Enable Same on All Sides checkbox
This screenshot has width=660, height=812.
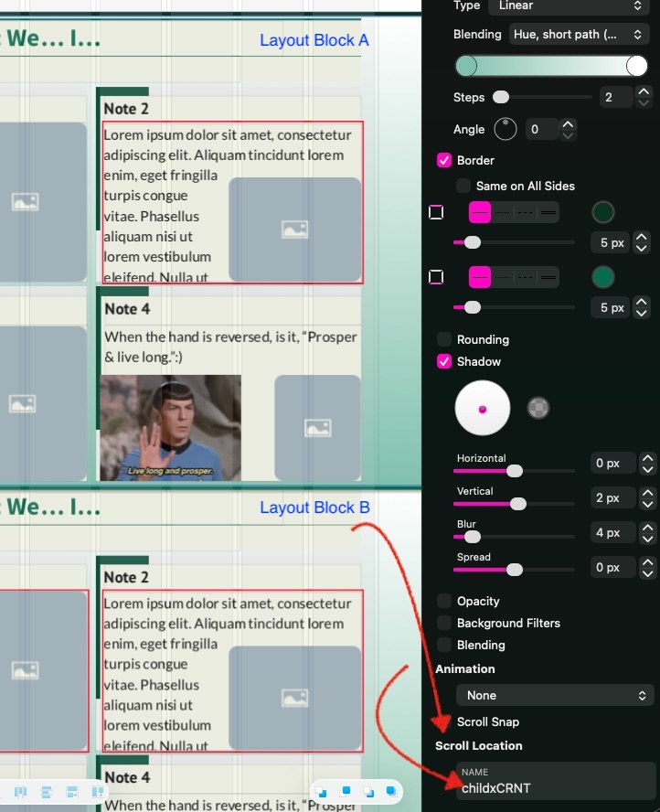pos(464,186)
